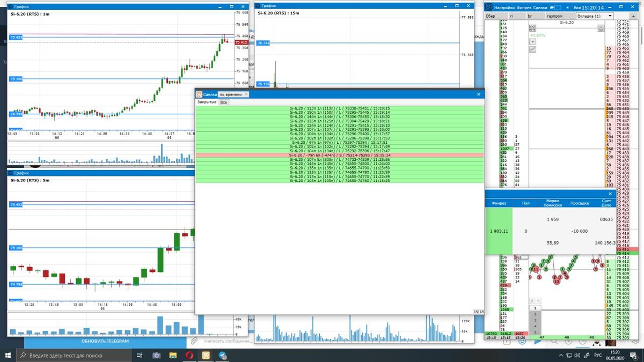Viewport: 644px width, 362px height.
Task: Open the Windows Start menu
Action: pyautogui.click(x=8, y=355)
